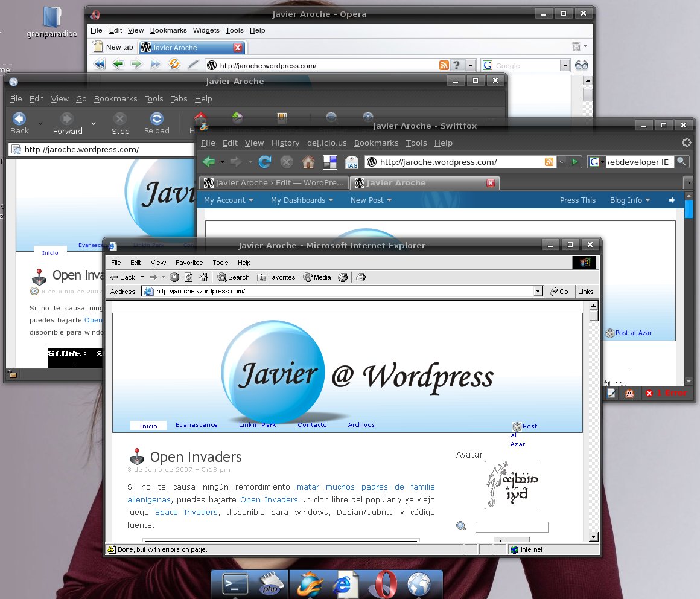Open the History menu in Swiftfox

[x=285, y=143]
